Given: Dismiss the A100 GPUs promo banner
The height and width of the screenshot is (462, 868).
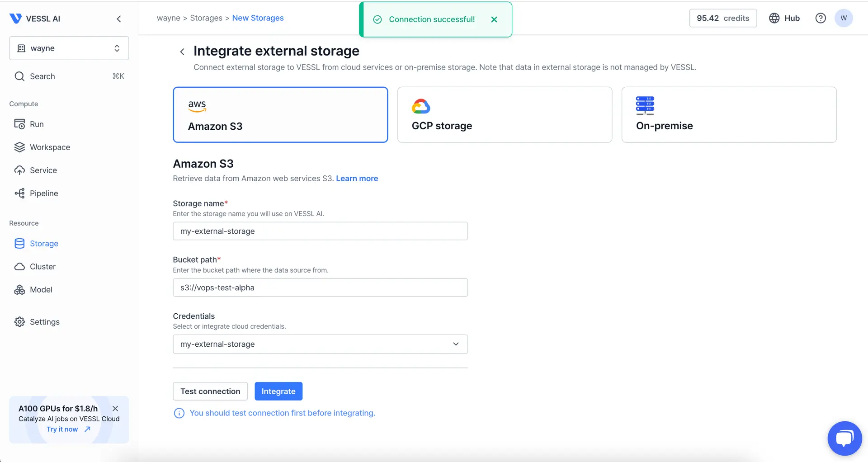Looking at the screenshot, I should (x=115, y=408).
